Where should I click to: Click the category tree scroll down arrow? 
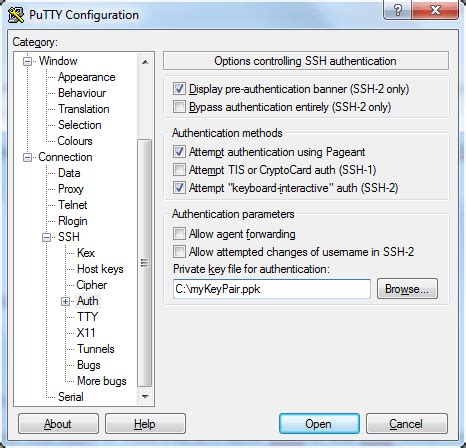pyautogui.click(x=145, y=396)
